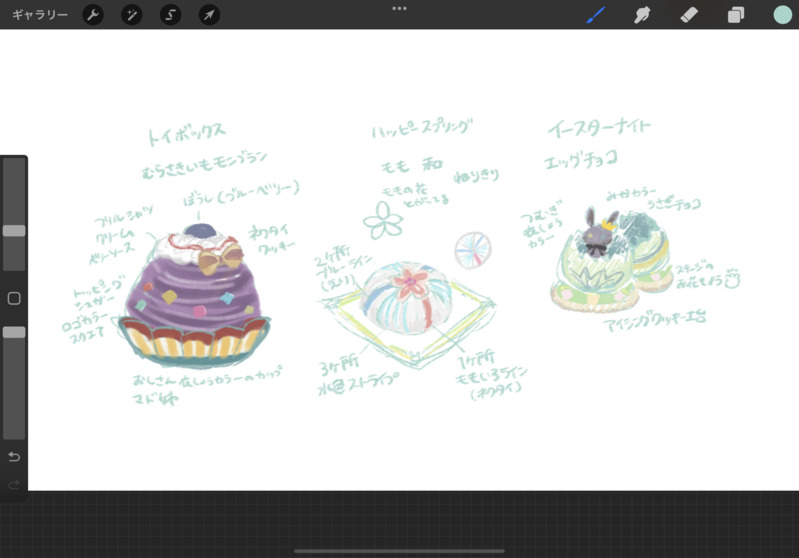Tap the five-petal flower outline sketch
The image size is (799, 558).
pyautogui.click(x=383, y=221)
